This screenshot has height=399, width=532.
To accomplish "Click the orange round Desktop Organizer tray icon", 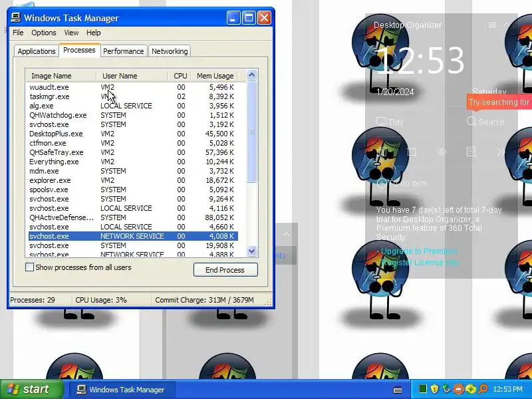I will tap(458, 389).
